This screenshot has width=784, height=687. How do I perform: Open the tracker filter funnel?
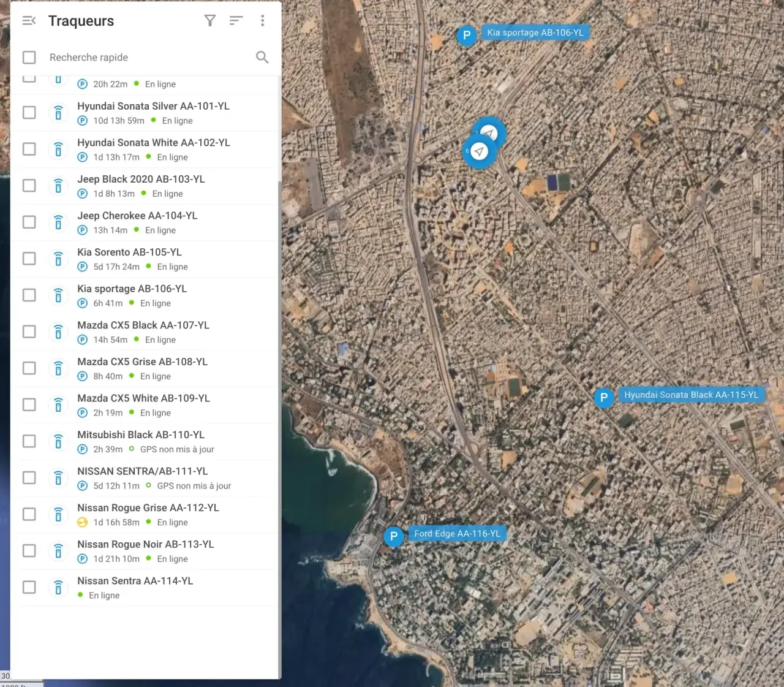click(x=210, y=21)
